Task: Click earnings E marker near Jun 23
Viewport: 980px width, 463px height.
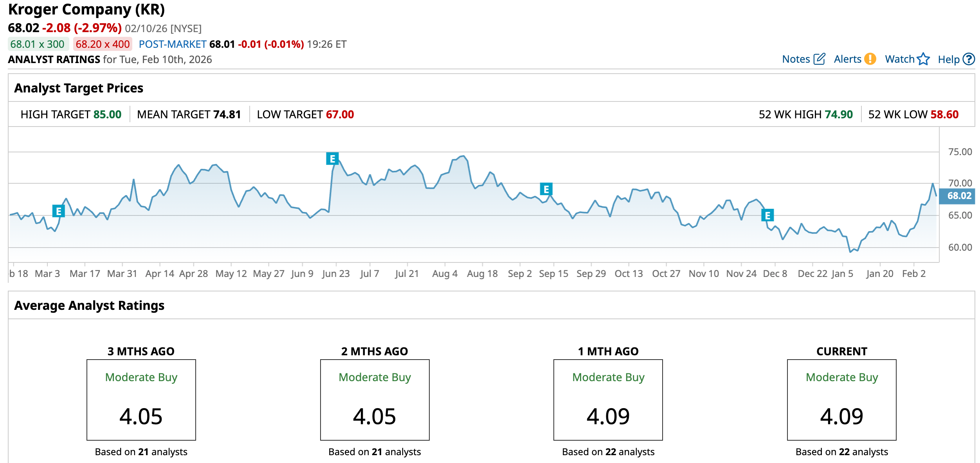Action: point(332,159)
